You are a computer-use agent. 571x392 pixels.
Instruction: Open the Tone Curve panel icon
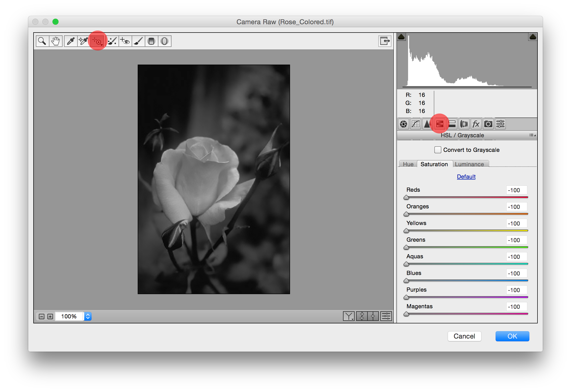coord(415,124)
